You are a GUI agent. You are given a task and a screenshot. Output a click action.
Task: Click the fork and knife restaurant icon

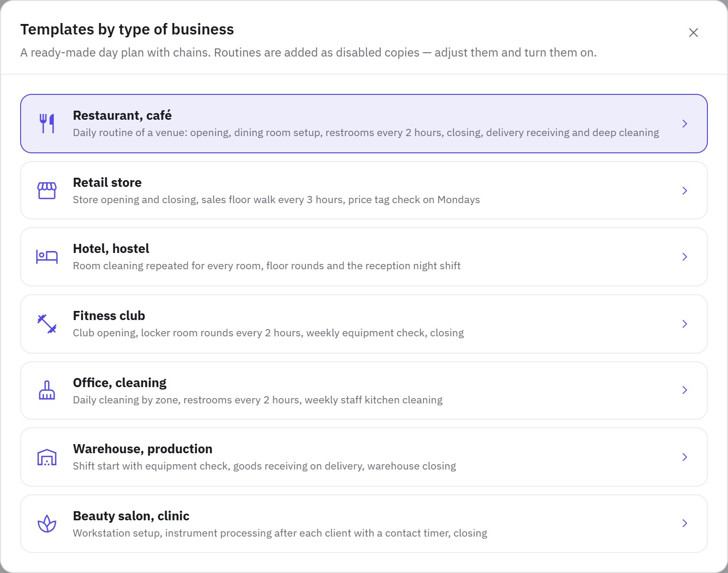47,124
